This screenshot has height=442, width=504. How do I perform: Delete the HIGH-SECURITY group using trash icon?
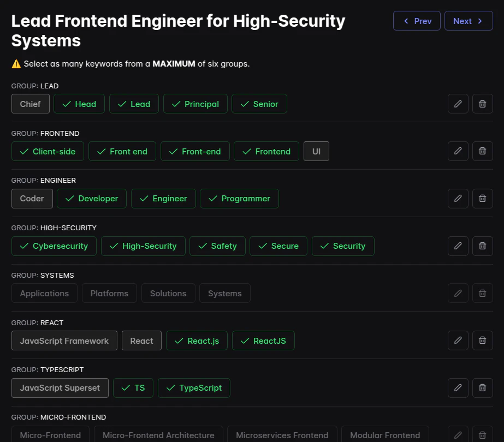pos(482,246)
